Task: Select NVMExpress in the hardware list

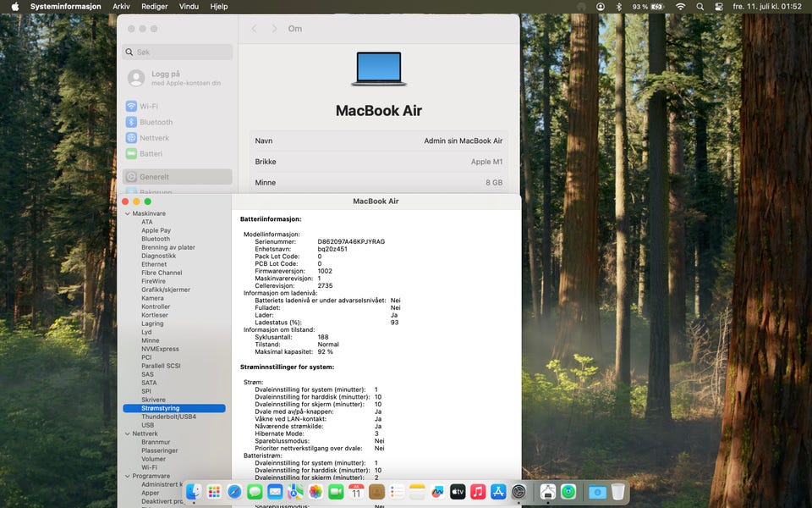Action: 160,349
